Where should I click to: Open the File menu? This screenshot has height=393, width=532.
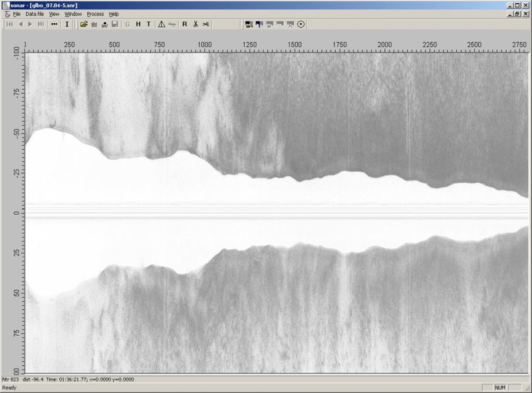point(17,14)
